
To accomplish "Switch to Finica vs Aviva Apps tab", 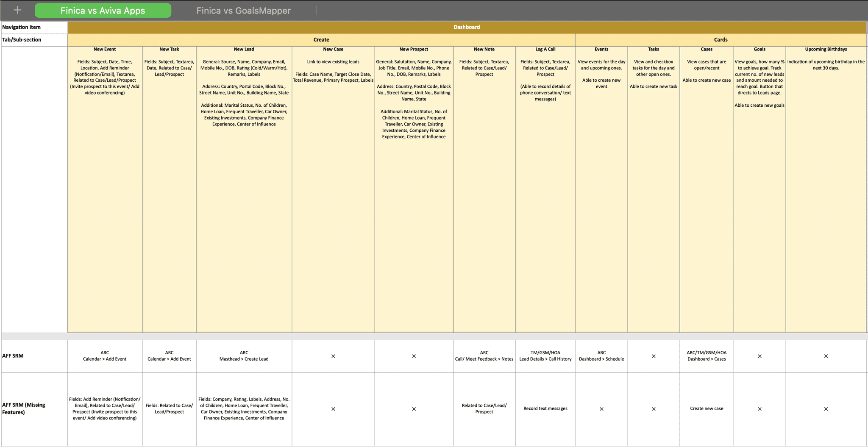I will [x=103, y=11].
